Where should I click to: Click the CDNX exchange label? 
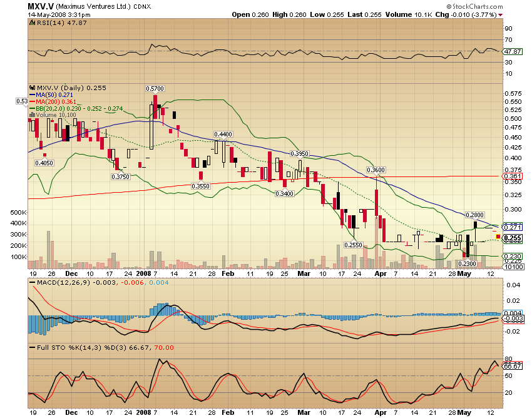tap(142, 7)
